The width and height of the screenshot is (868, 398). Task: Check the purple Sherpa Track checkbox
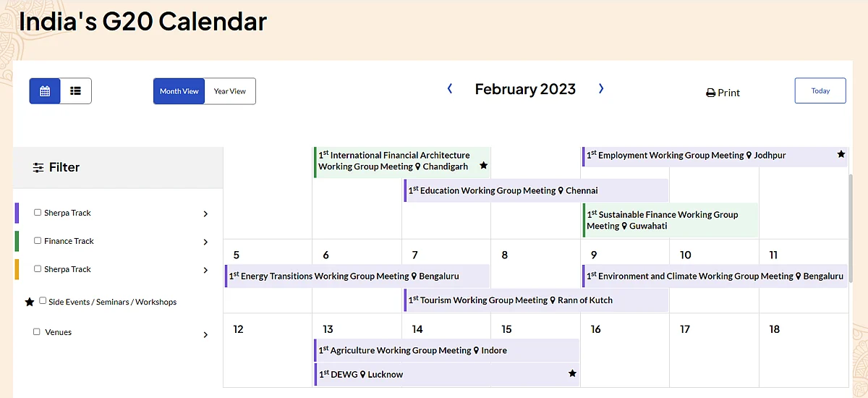(38, 213)
